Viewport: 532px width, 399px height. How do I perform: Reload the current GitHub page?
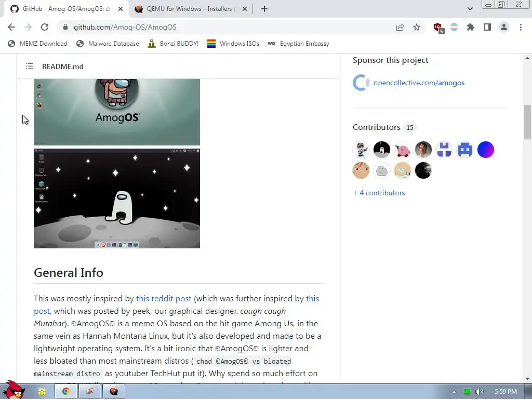(x=45, y=27)
